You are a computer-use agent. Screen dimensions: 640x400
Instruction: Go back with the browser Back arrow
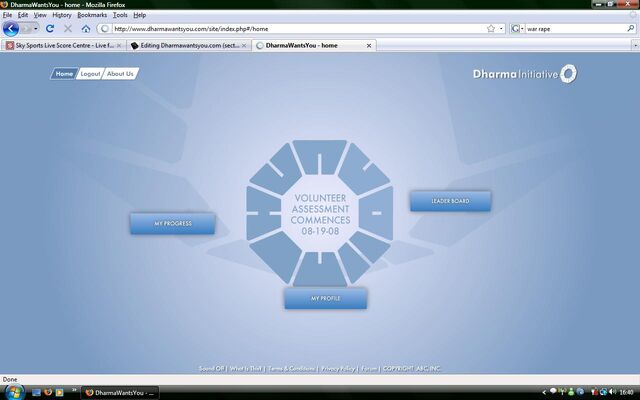11,29
